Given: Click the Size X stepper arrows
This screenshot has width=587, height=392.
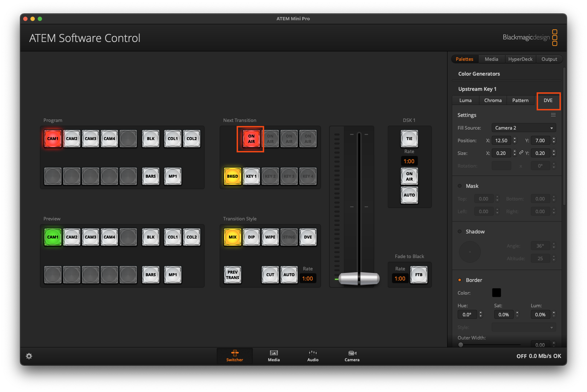Looking at the screenshot, I should pyautogui.click(x=515, y=153).
